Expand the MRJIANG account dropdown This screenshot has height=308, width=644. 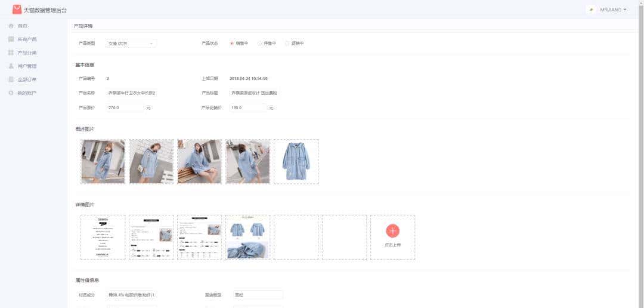[613, 10]
